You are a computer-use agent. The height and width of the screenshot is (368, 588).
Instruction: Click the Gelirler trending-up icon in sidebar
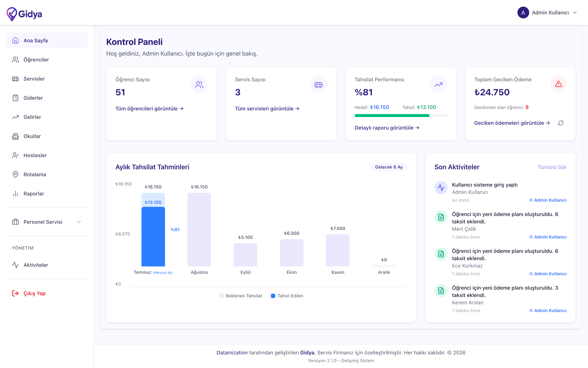pyautogui.click(x=15, y=117)
